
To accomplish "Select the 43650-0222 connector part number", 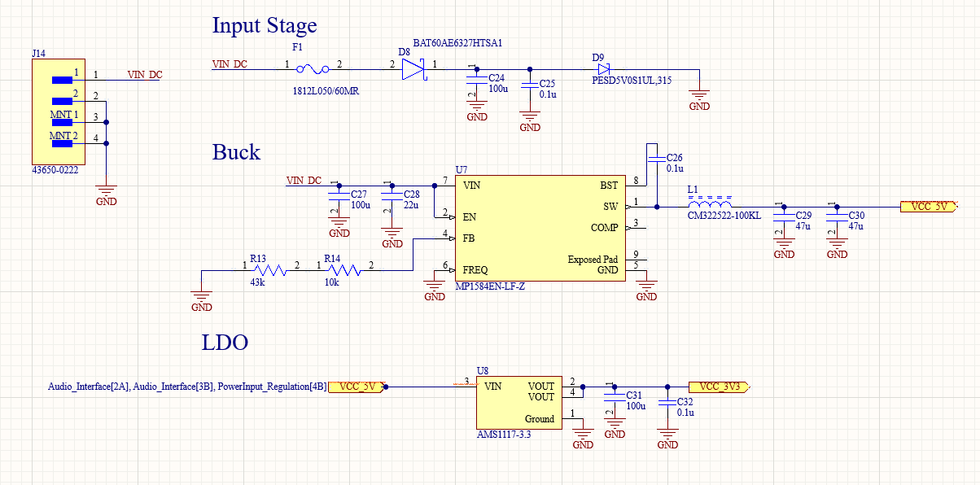I will [55, 171].
